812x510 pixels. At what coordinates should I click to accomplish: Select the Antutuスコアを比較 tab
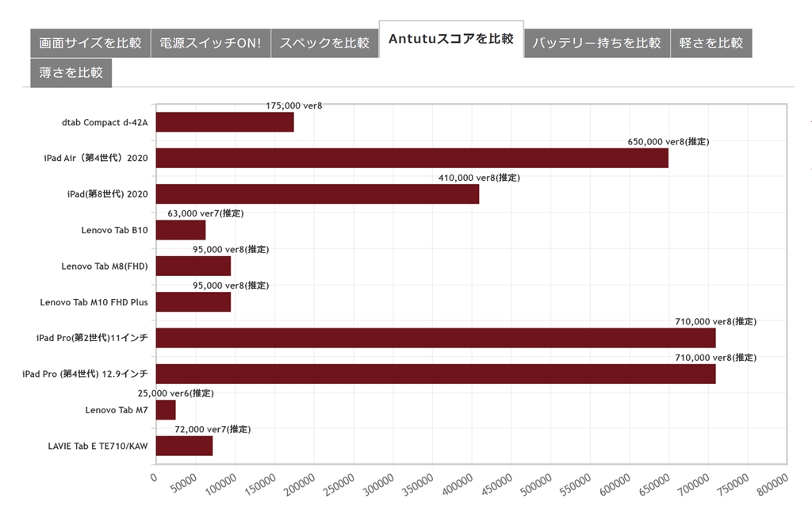pyautogui.click(x=451, y=39)
